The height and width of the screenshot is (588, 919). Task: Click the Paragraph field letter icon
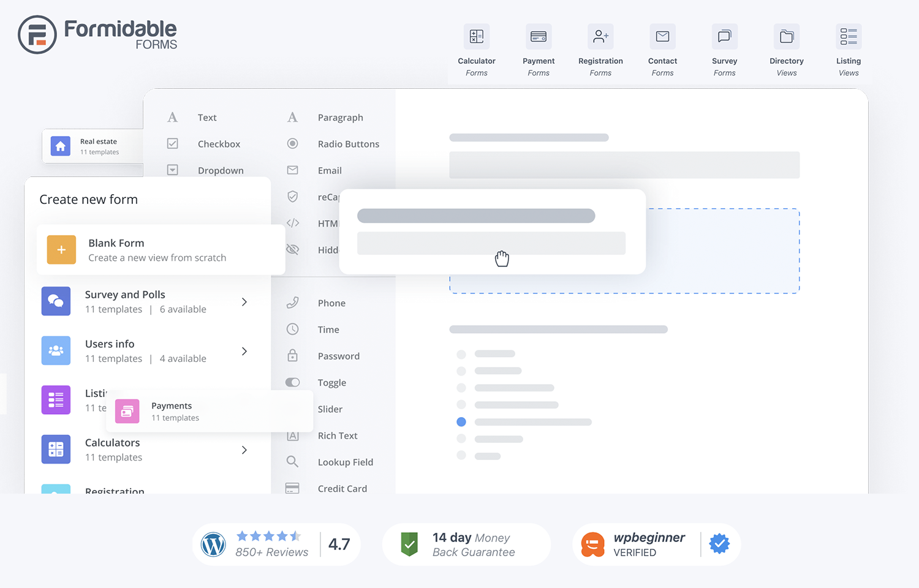tap(293, 117)
